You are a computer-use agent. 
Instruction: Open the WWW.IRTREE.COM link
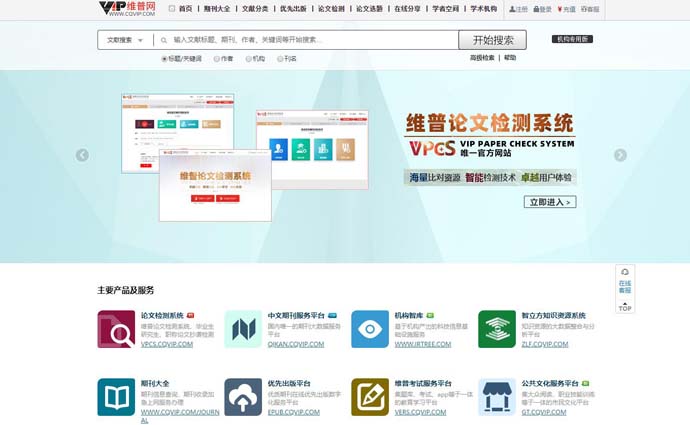click(x=423, y=344)
